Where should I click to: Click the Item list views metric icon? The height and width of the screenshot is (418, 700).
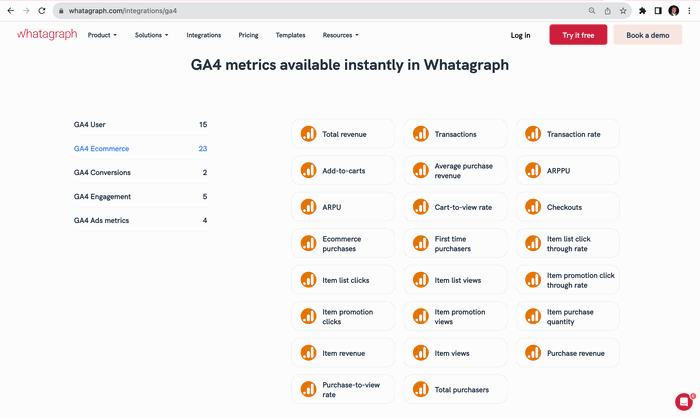(x=421, y=280)
